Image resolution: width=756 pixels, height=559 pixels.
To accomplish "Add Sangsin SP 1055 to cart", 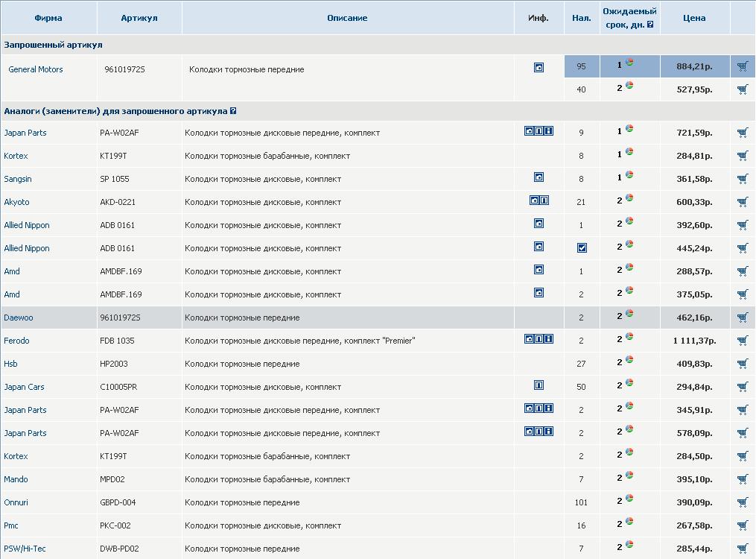I will (x=743, y=179).
